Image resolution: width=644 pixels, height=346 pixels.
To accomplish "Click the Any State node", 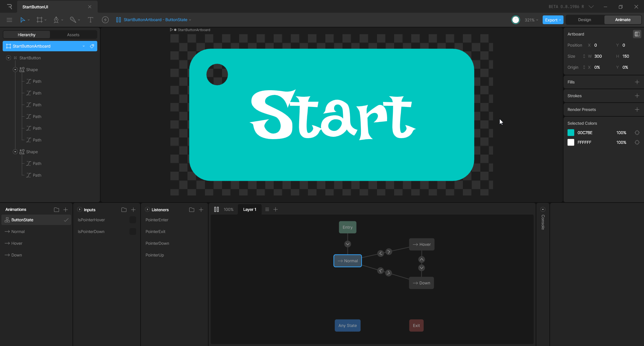I will pyautogui.click(x=347, y=326).
